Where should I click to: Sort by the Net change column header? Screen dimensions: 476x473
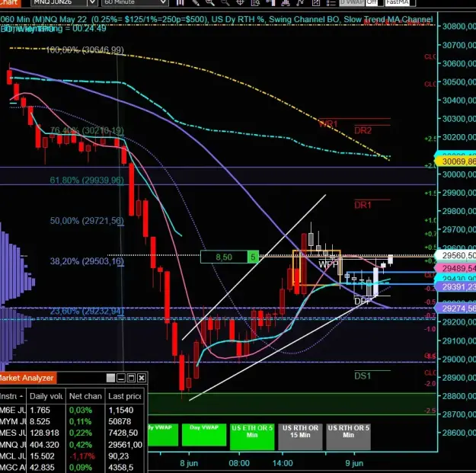pyautogui.click(x=85, y=396)
